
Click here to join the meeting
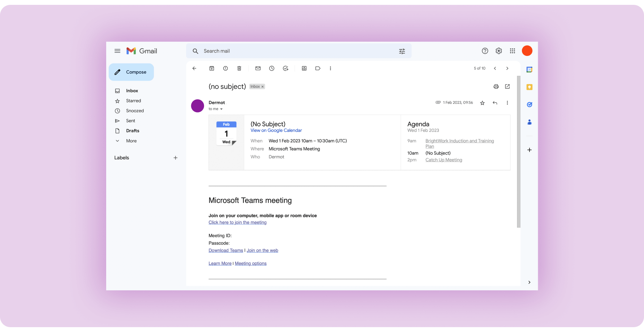(x=237, y=223)
